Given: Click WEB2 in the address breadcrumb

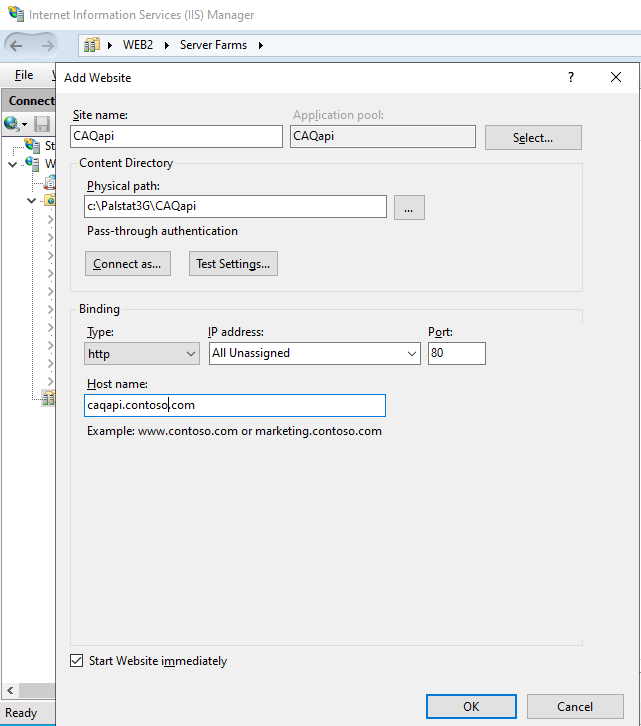Looking at the screenshot, I should tap(138, 45).
